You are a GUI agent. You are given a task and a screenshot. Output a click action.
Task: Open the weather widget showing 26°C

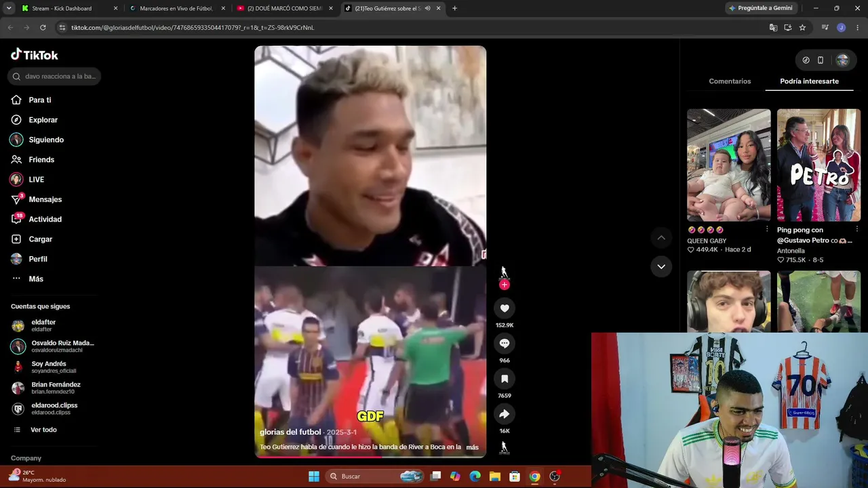(38, 476)
